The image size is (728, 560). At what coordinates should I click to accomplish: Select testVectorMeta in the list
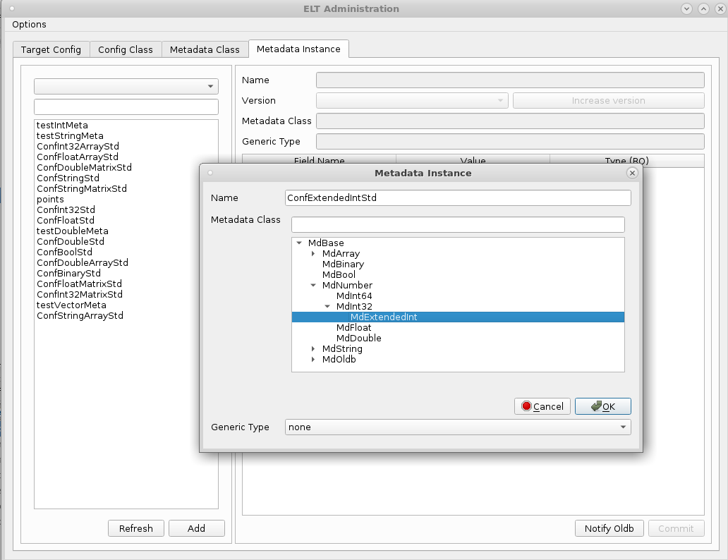pyautogui.click(x=71, y=305)
